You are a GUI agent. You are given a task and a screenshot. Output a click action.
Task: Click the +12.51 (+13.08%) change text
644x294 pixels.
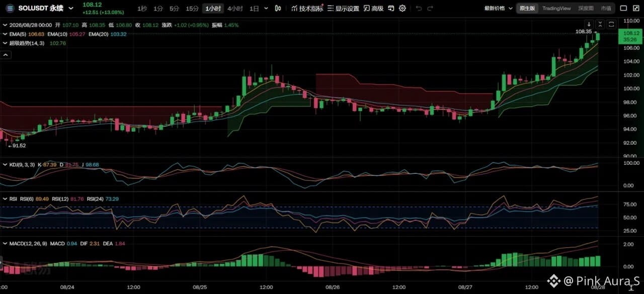coord(103,12)
